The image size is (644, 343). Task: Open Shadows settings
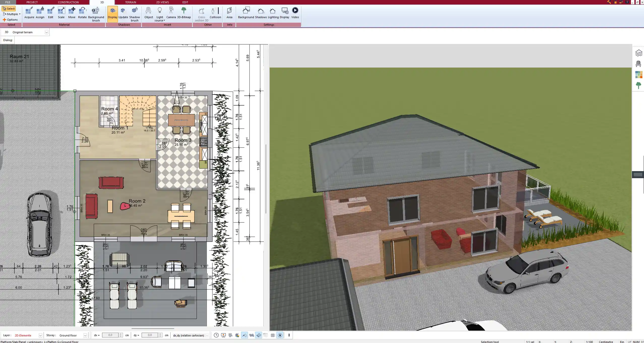pyautogui.click(x=261, y=13)
